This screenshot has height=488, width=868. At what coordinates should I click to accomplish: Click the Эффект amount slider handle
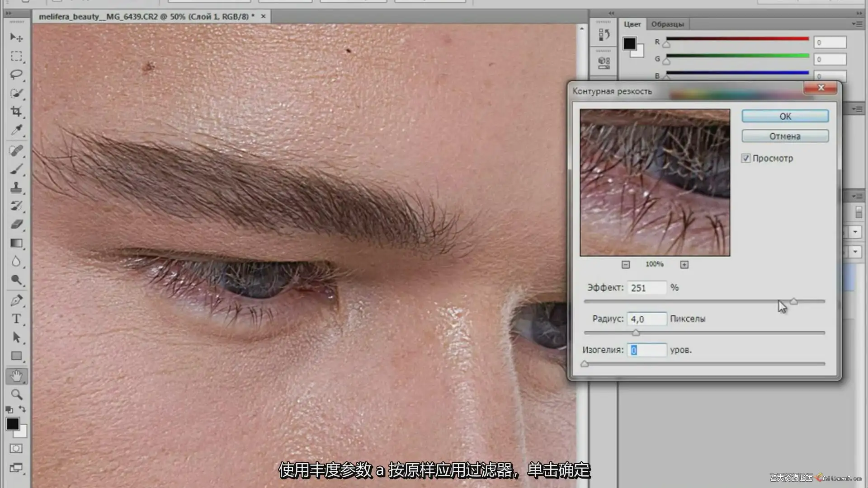[x=794, y=301]
